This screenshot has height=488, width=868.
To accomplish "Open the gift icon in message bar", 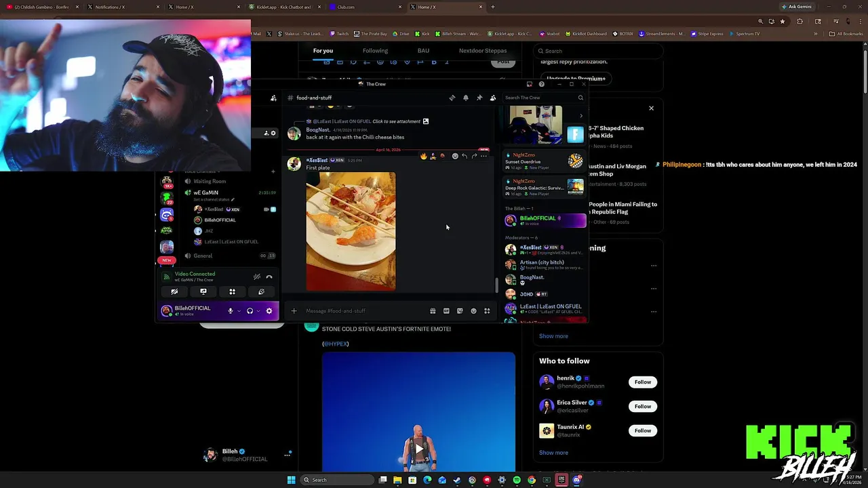I will (x=433, y=311).
